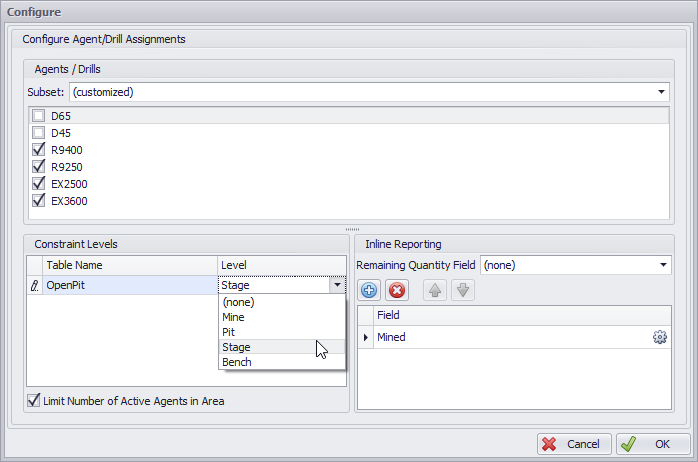Choose Mine from the Level list
The width and height of the screenshot is (698, 462).
tap(282, 317)
